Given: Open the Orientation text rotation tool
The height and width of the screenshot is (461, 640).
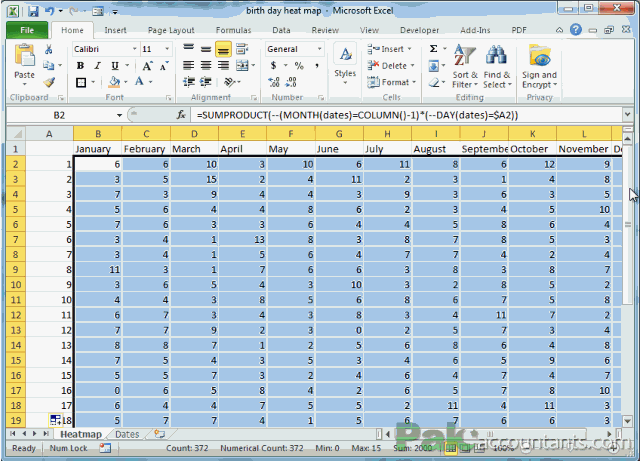Looking at the screenshot, I should coord(230,82).
